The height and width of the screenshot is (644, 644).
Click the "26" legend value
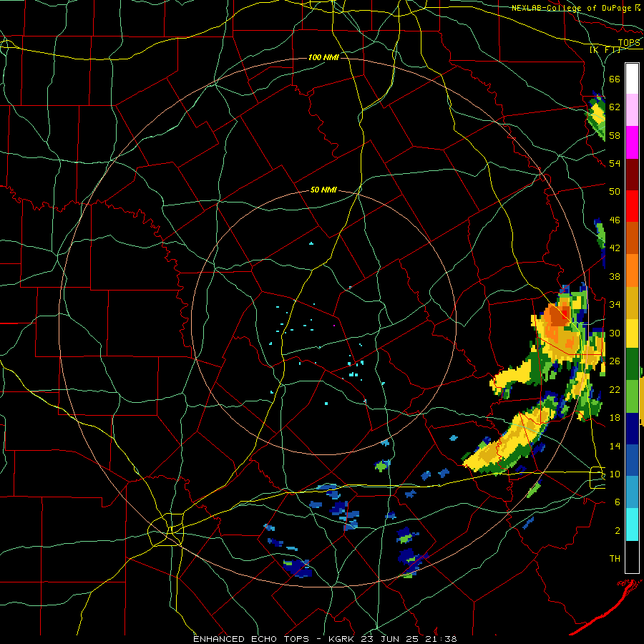pyautogui.click(x=615, y=361)
